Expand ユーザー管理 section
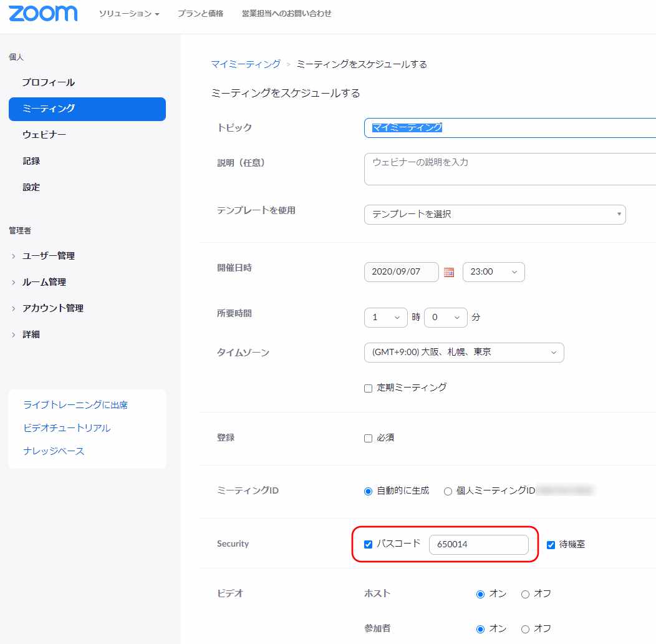The image size is (656, 644). [x=49, y=256]
